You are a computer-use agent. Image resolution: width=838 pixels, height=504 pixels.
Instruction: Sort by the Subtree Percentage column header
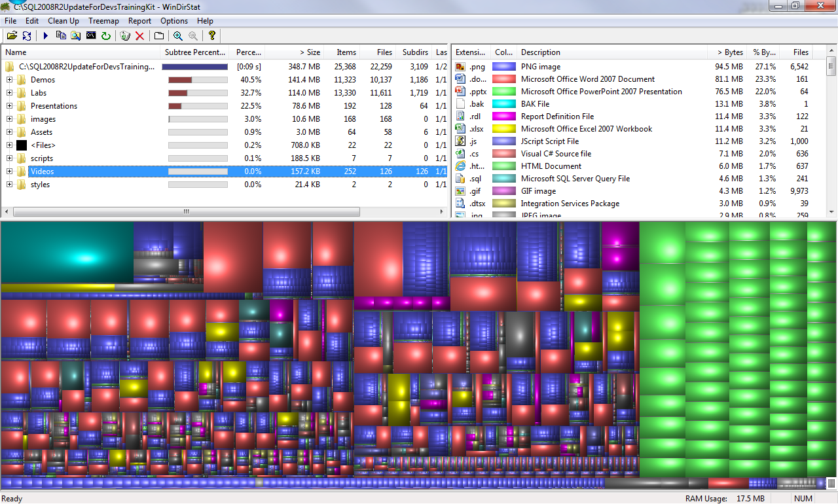[196, 52]
